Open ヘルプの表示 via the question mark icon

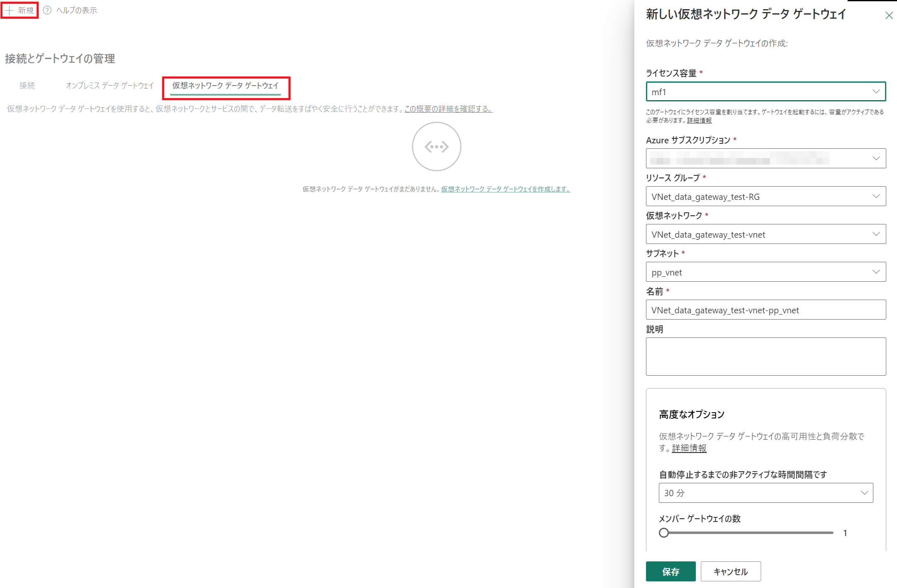click(x=47, y=10)
